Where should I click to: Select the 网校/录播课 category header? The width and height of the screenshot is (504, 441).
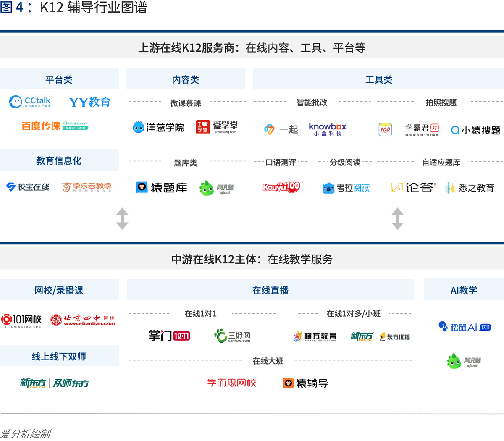pos(59,290)
